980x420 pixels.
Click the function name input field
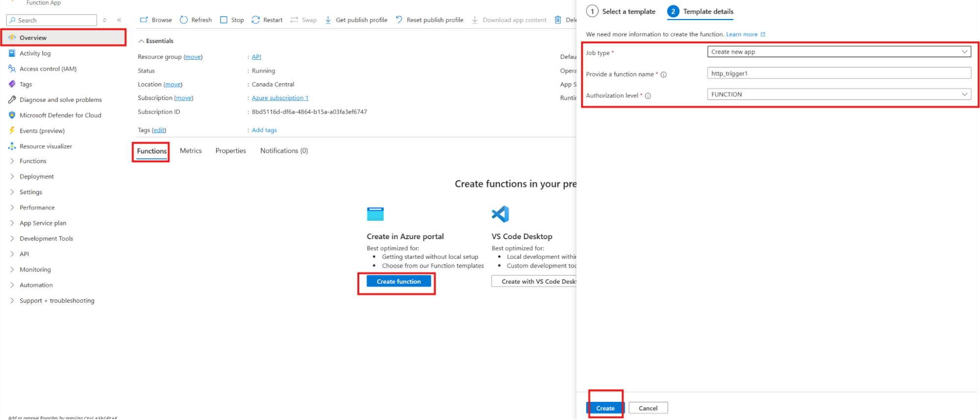point(838,74)
